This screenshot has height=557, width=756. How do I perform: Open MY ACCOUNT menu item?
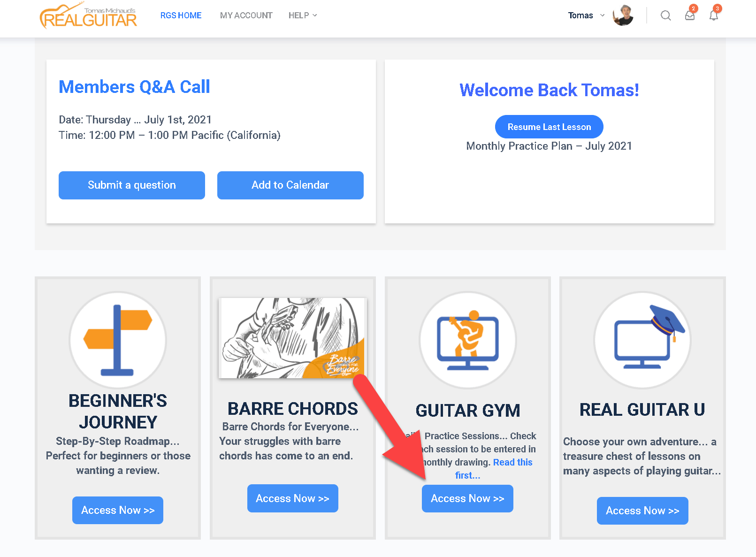(246, 15)
